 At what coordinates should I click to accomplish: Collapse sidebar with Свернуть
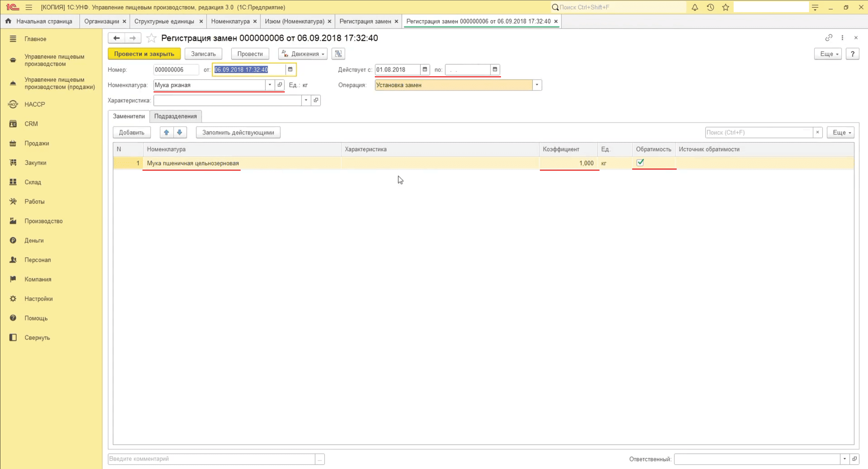(37, 337)
